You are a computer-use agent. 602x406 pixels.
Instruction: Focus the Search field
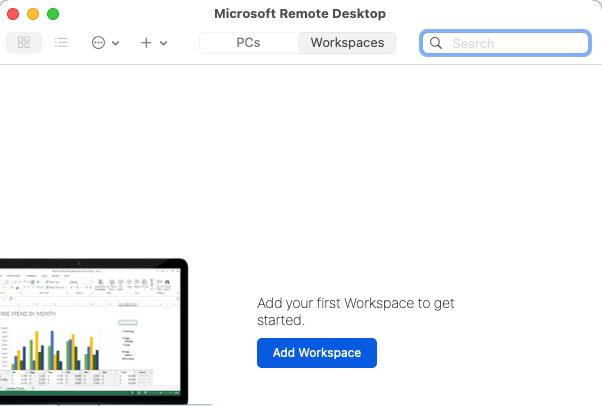coord(505,43)
